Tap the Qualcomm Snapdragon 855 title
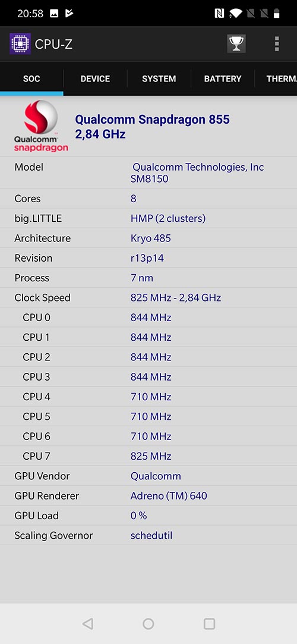The width and height of the screenshot is (297, 644). coord(152,120)
